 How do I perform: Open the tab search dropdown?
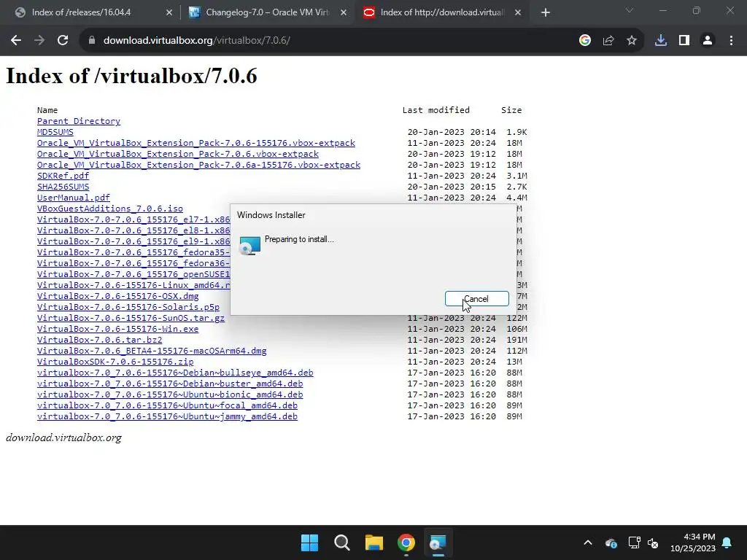pos(630,10)
